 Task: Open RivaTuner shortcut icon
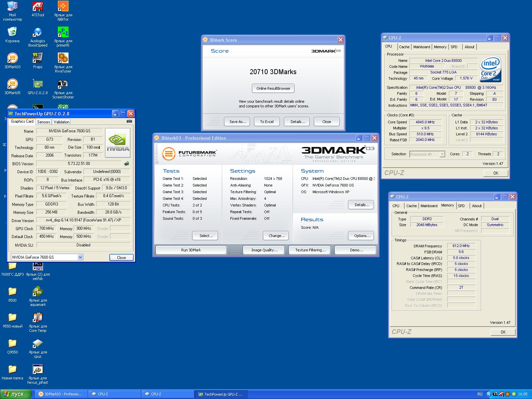63,63
